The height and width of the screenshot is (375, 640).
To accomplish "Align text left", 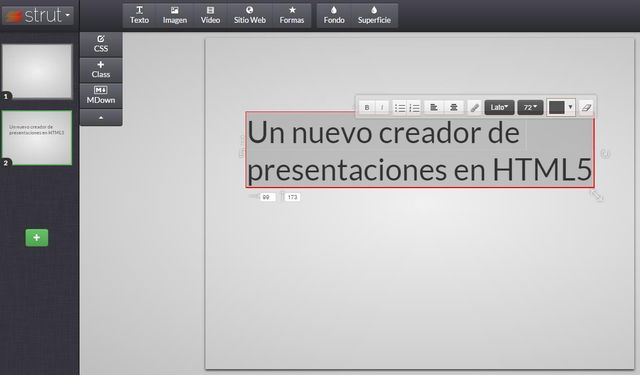I will point(434,107).
